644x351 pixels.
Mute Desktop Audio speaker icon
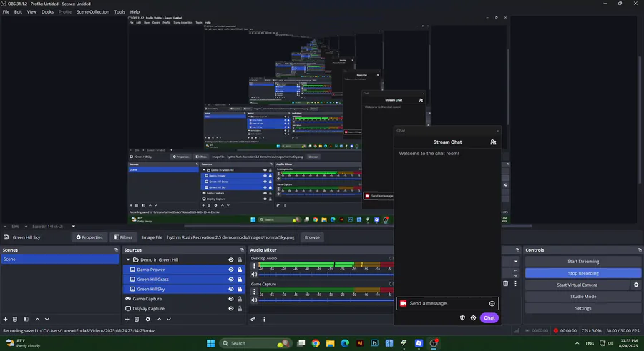click(x=254, y=275)
